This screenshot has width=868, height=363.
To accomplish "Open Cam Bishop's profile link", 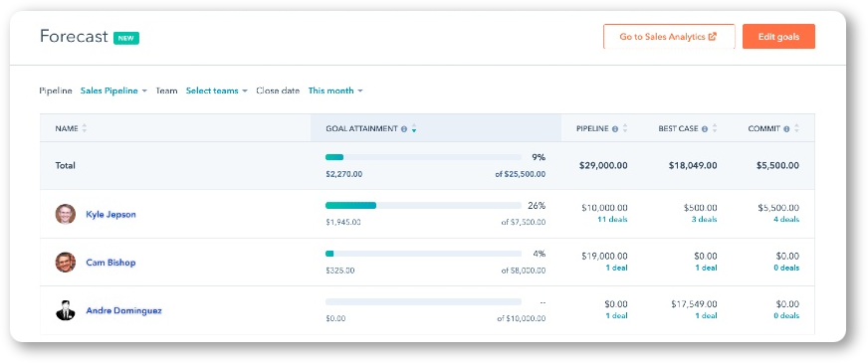I will 110,263.
